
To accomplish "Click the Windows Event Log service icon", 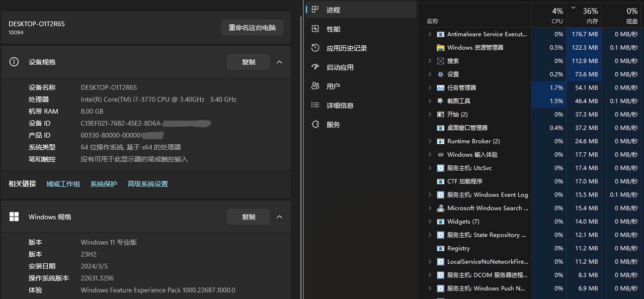I will (x=441, y=194).
